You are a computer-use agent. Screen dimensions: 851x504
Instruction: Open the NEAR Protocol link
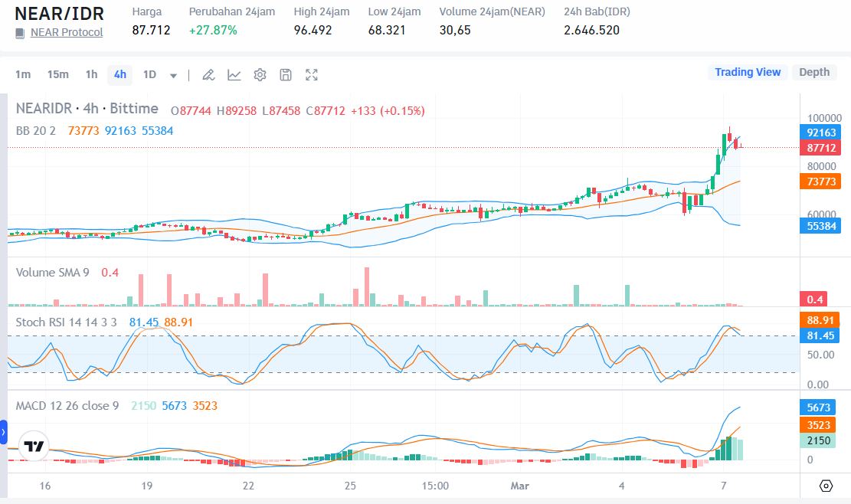coord(66,32)
